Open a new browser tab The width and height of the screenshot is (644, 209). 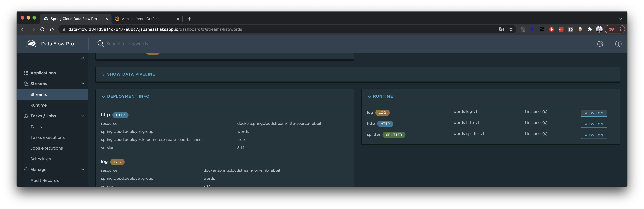coord(189,19)
